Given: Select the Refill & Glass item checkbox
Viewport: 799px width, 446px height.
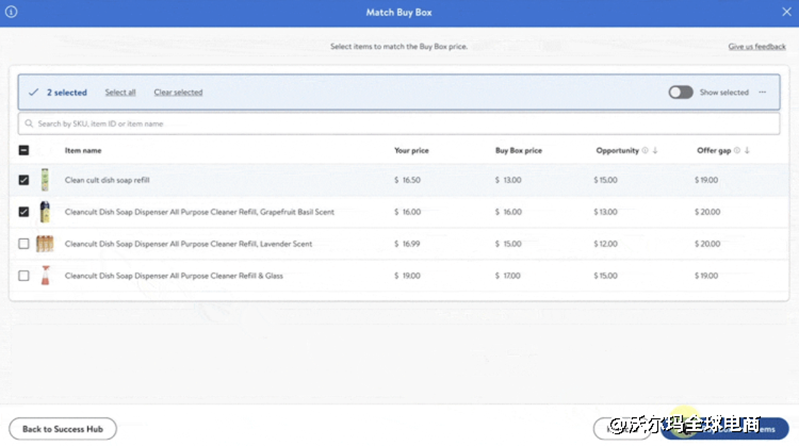Looking at the screenshot, I should [x=24, y=276].
